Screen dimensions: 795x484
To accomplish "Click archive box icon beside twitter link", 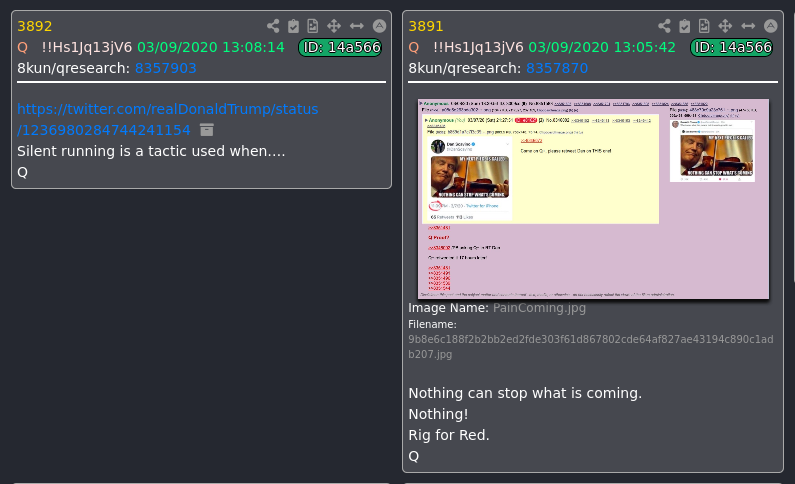I will pos(207,130).
